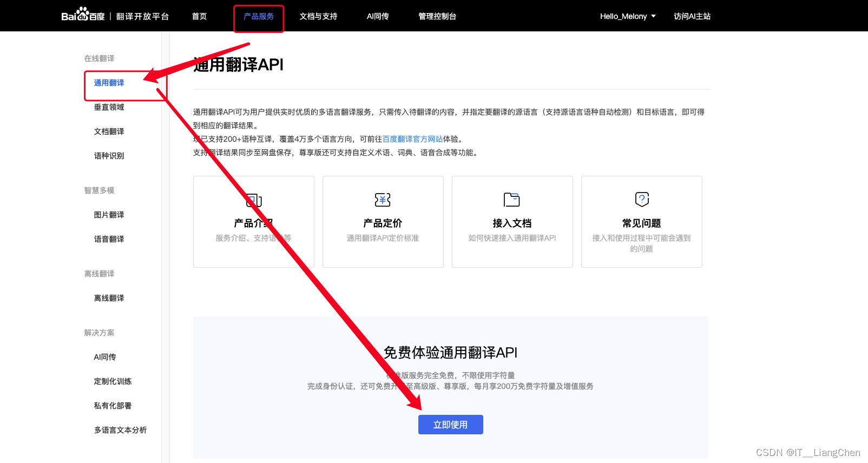Select 私有化部署 in the sidebar
This screenshot has width=868, height=463.
[x=113, y=406]
